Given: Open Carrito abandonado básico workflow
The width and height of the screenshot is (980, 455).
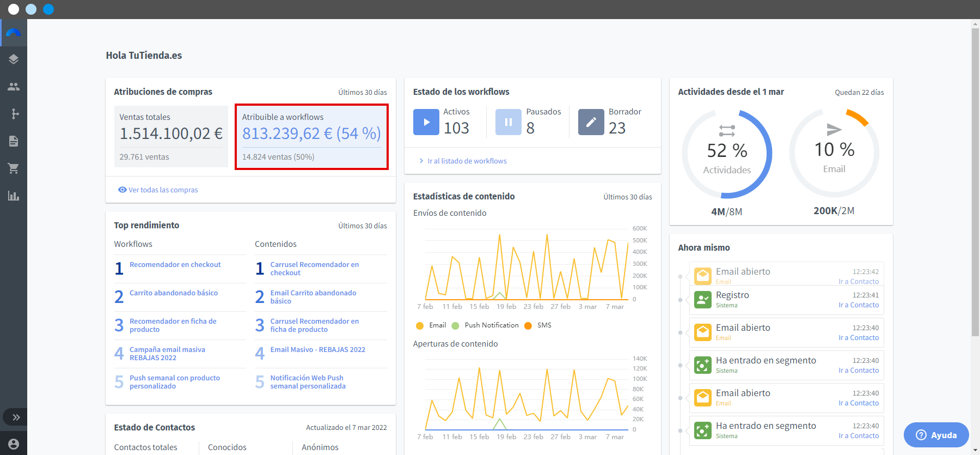Looking at the screenshot, I should coord(174,293).
